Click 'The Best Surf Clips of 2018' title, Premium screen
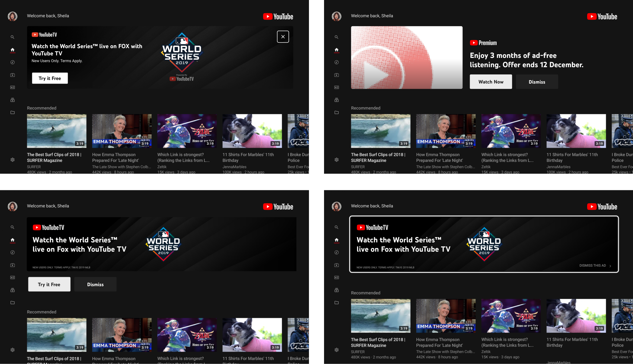This screenshot has width=633, height=364. pyautogui.click(x=378, y=157)
